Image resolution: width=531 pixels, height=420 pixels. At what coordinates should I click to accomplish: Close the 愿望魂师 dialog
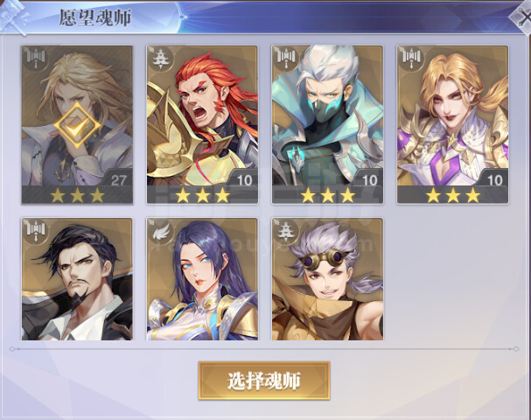click(521, 18)
